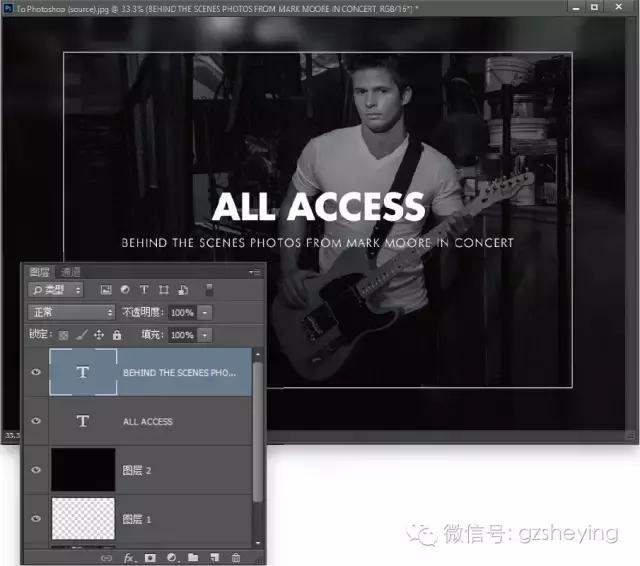Filter layers by pixel layer icon

point(106,290)
